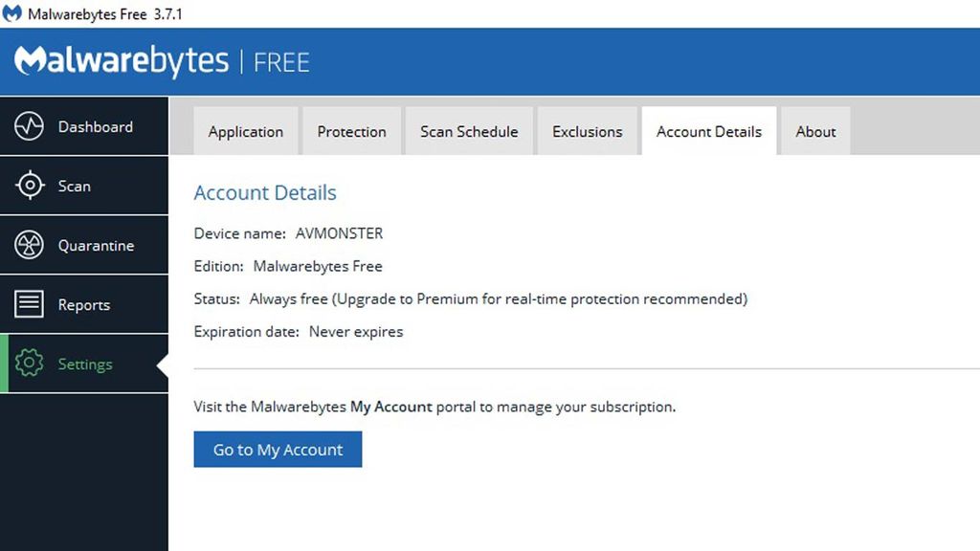Click the Go to My Account button
The image size is (980, 551).
[x=278, y=449]
